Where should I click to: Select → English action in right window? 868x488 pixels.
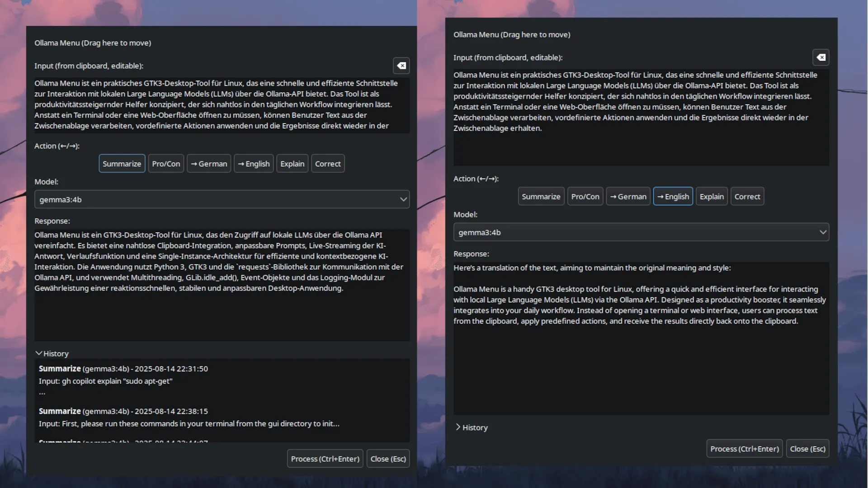tap(673, 197)
